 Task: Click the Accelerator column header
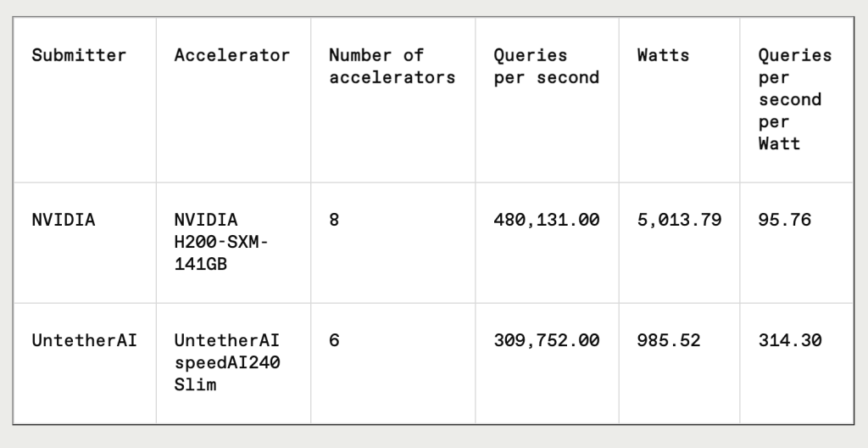tap(232, 55)
